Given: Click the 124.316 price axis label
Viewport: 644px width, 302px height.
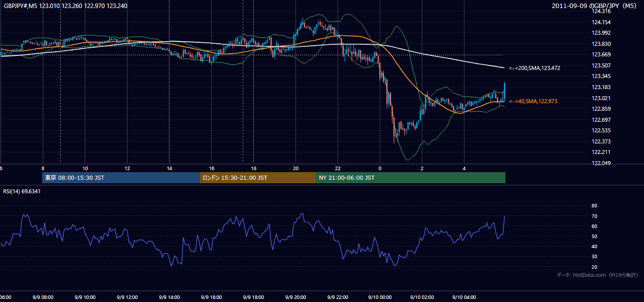Looking at the screenshot, I should 601,11.
